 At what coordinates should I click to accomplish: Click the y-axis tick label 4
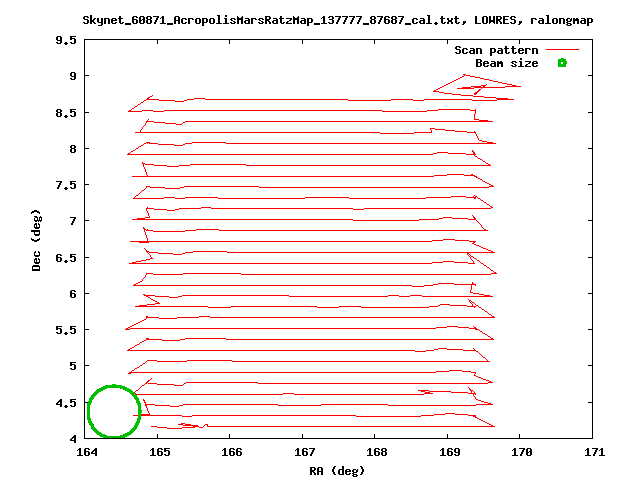[73, 439]
